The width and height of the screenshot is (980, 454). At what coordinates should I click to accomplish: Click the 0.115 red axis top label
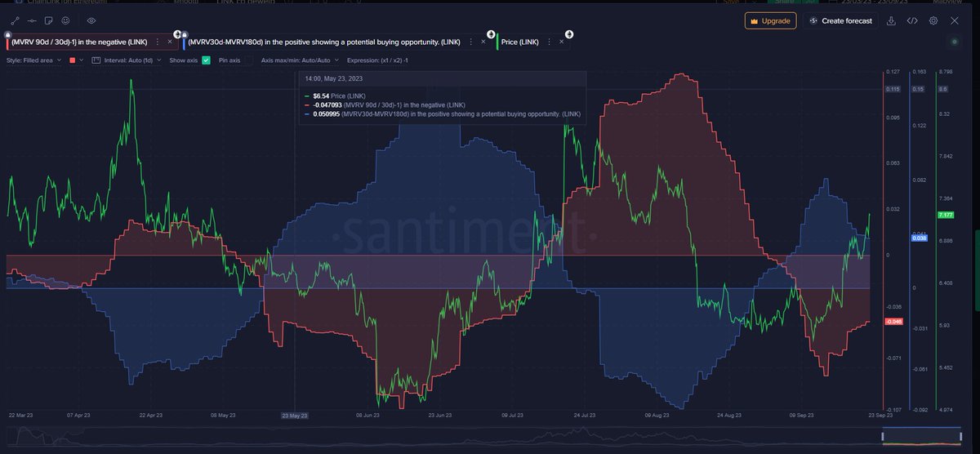point(893,89)
